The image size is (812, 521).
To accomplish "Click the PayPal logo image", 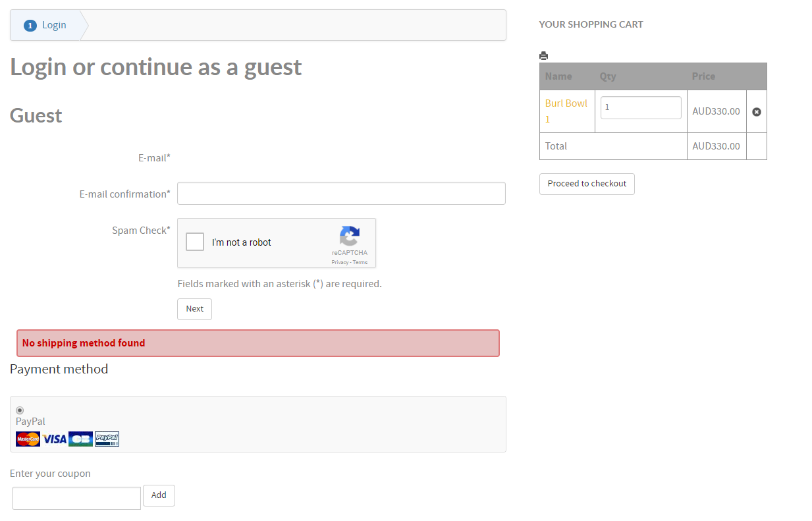I will coord(107,439).
